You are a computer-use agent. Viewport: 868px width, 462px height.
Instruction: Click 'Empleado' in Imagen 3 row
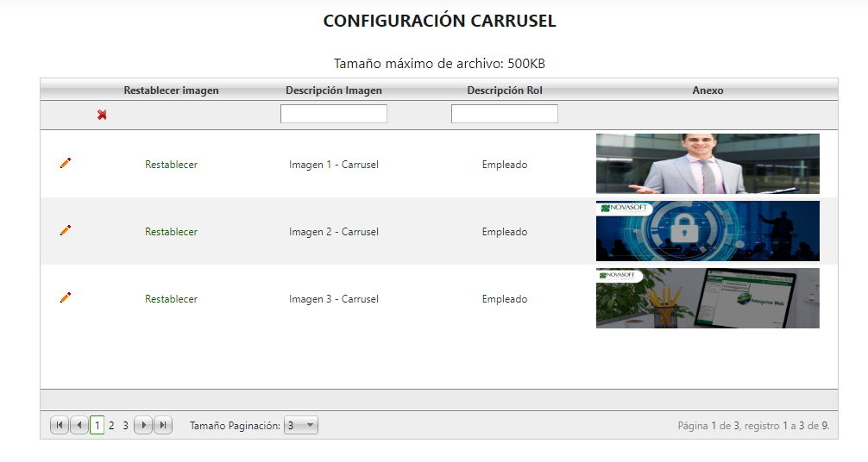point(504,299)
